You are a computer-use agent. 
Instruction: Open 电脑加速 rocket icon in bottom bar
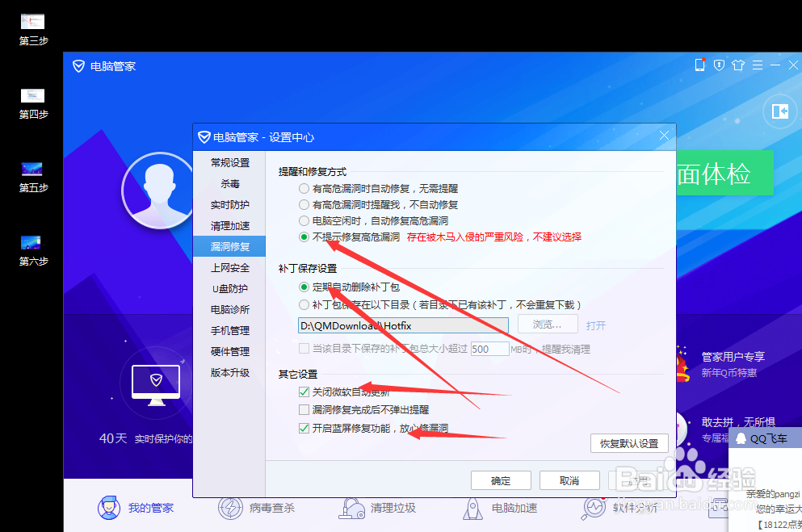(473, 509)
